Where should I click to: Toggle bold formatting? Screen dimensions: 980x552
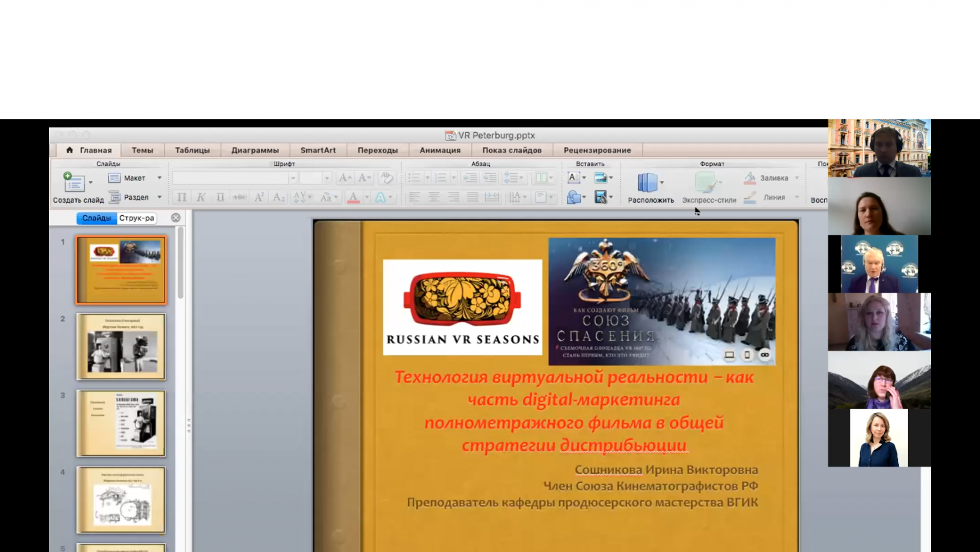tap(182, 197)
